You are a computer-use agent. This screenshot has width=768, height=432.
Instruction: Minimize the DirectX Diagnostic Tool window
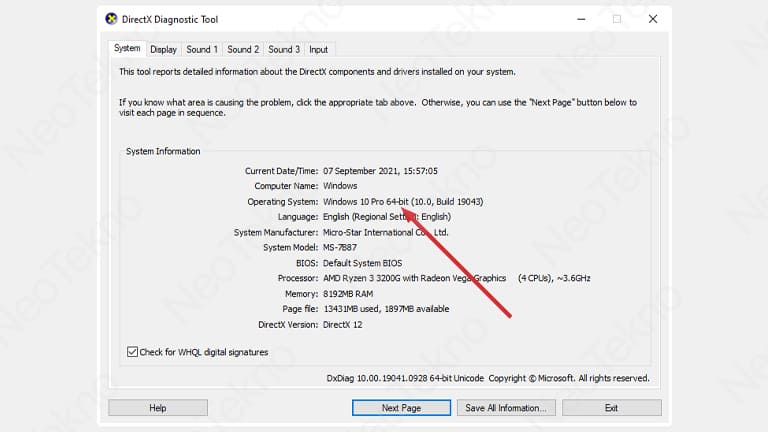pos(581,19)
